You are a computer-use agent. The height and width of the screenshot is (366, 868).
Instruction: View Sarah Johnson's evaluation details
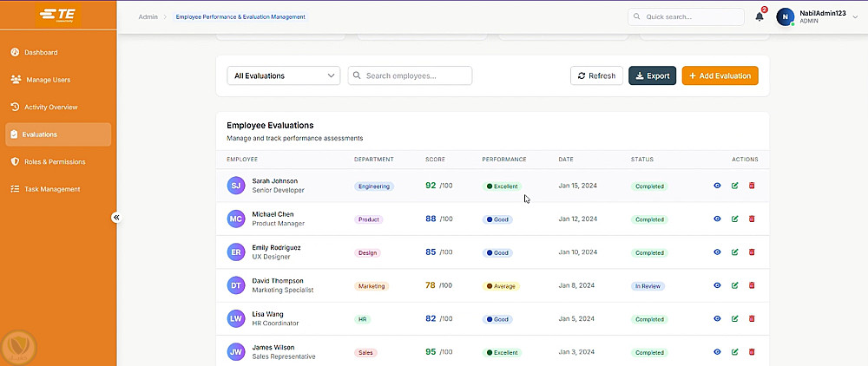coord(717,186)
